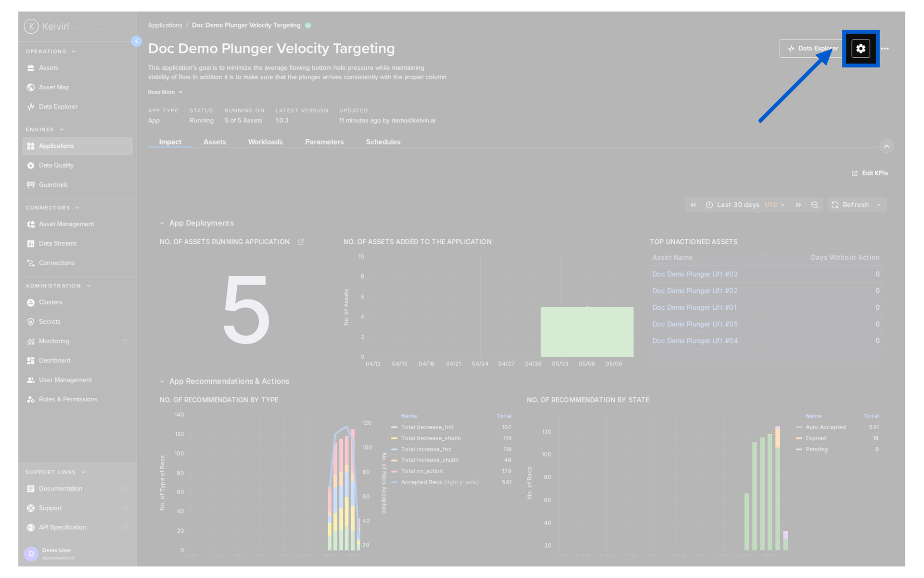Open external link icon beside assets running application
The image size is (924, 578).
(301, 242)
